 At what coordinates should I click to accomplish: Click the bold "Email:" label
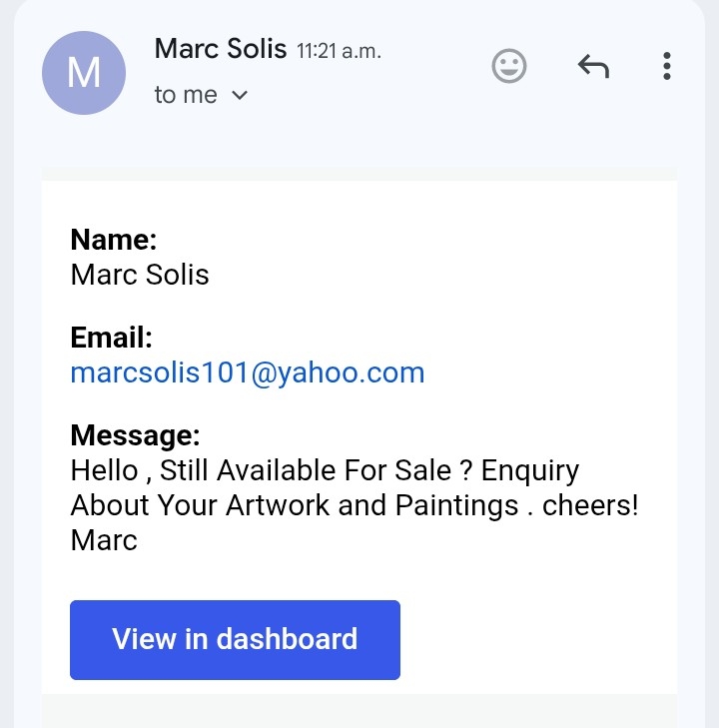pos(111,338)
